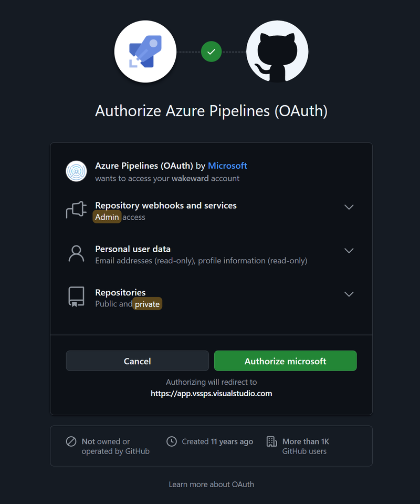Click the Admin access badge
Screen dimensions: 420x504
point(107,217)
